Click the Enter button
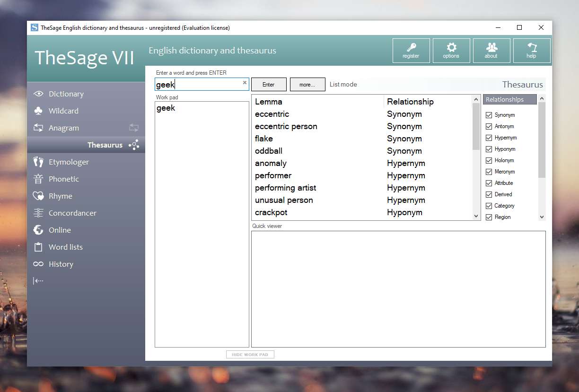The image size is (579, 392). pos(269,85)
